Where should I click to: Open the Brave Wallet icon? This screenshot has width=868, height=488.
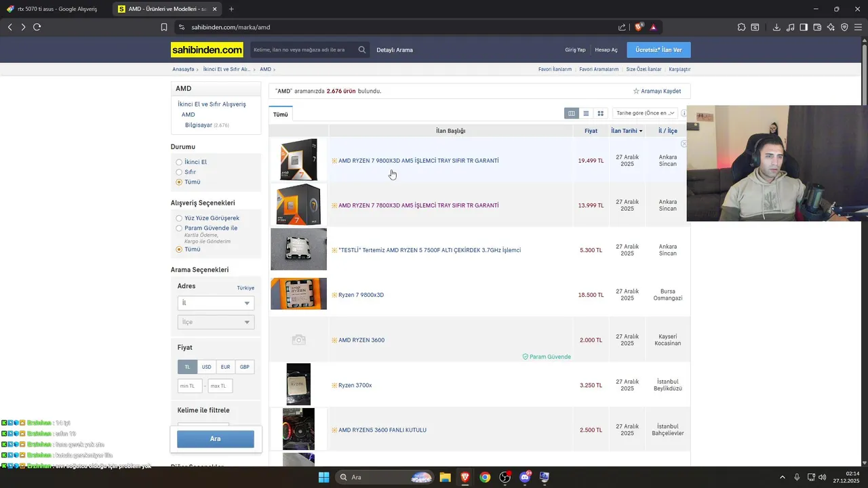point(817,27)
